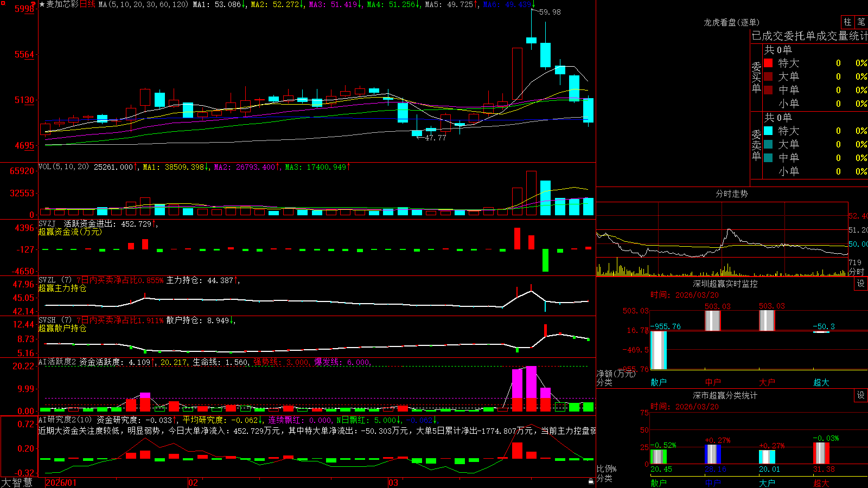Select the VOL(5,10,20) indicator label
Image resolution: width=868 pixels, height=488 pixels.
click(63, 166)
